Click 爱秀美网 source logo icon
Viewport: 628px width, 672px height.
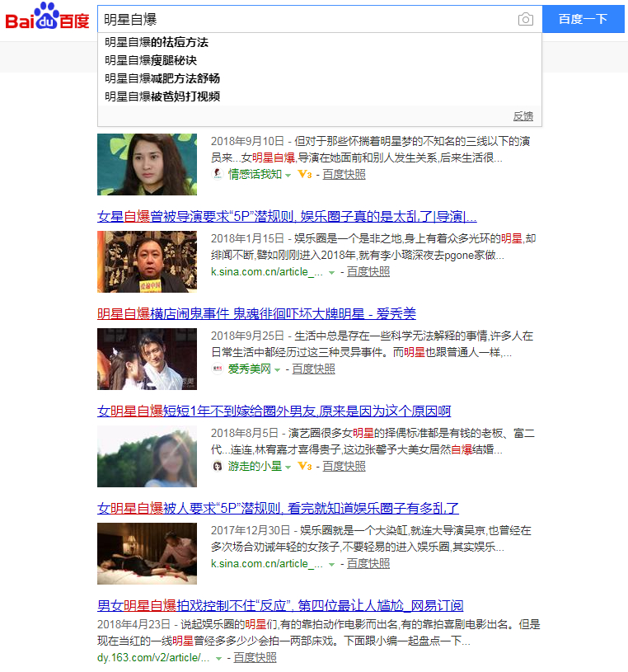point(218,369)
